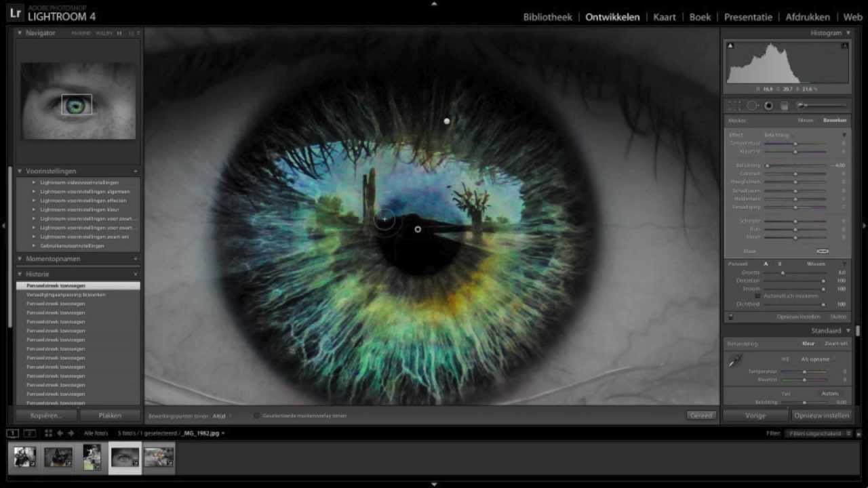Select the Crop overlay tool icon

734,106
